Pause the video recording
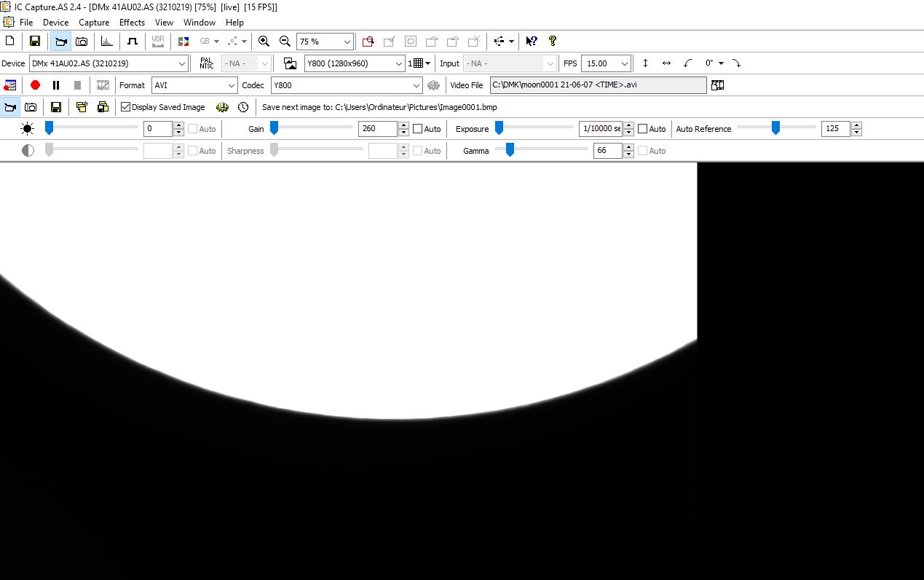 pos(56,85)
